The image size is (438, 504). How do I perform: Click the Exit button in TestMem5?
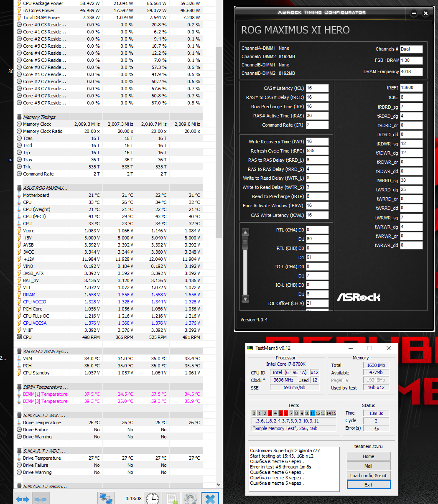368,485
